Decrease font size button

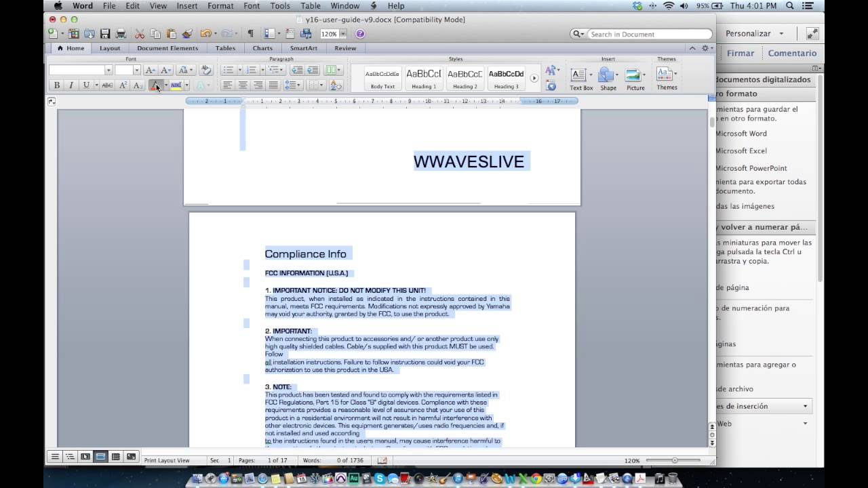pyautogui.click(x=165, y=70)
